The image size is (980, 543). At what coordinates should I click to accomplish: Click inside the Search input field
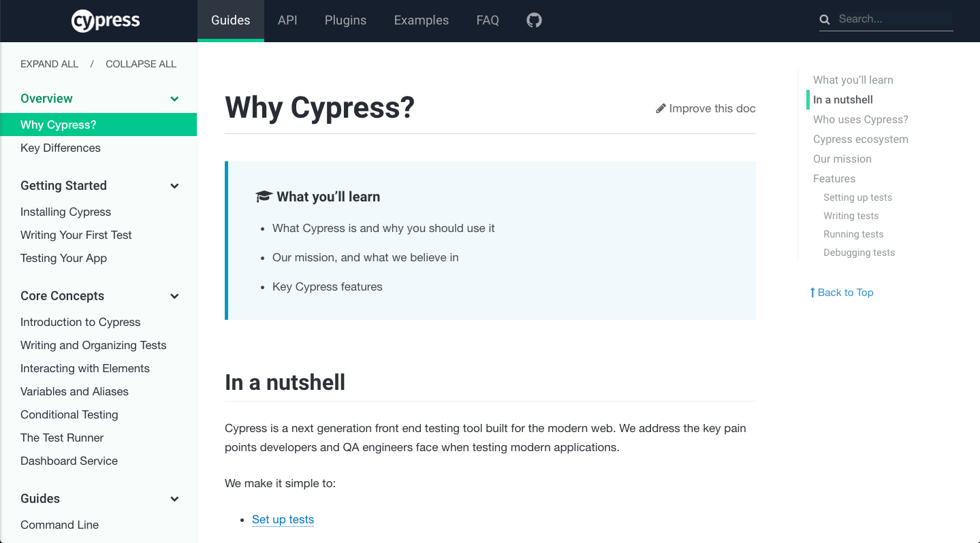click(892, 19)
